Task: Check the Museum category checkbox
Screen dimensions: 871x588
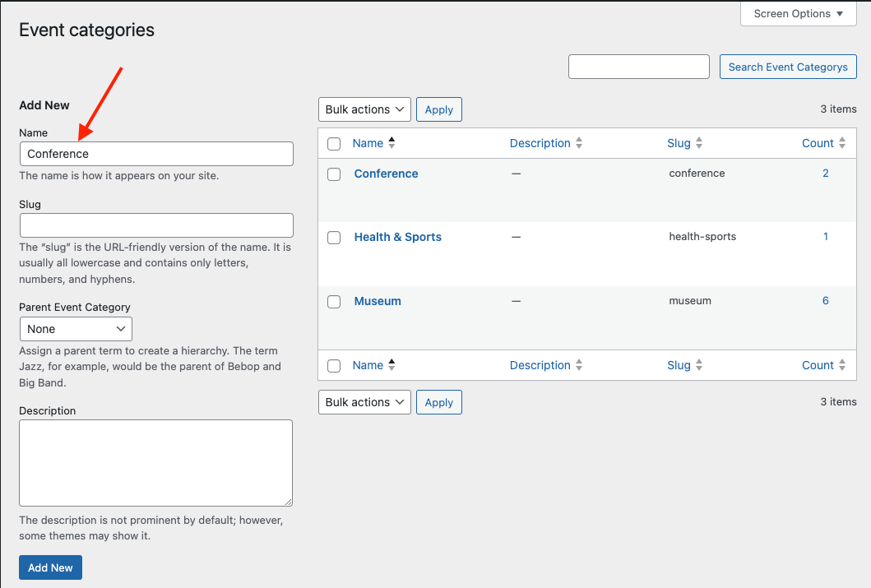Action: [x=334, y=302]
